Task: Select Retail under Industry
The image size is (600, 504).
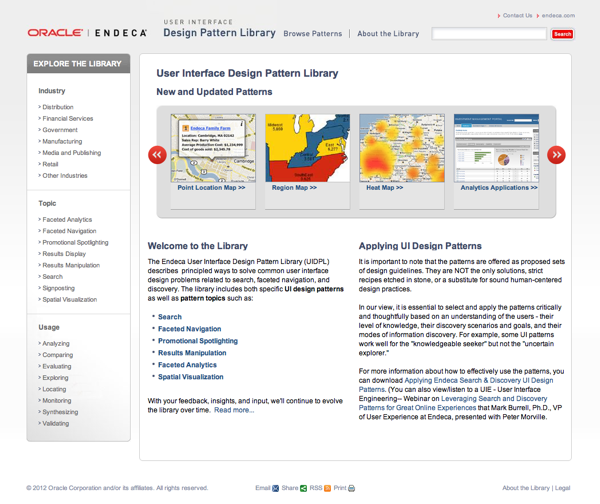Action: [x=50, y=164]
